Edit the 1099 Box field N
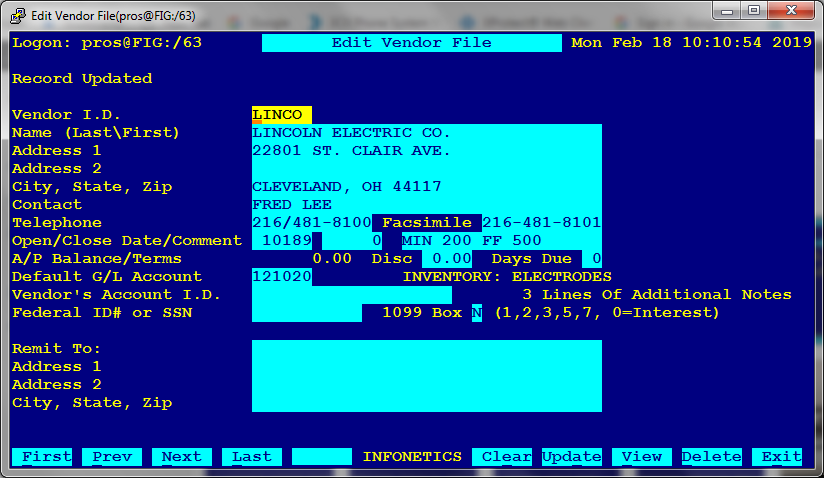Screen dimensions: 824x478 point(477,313)
